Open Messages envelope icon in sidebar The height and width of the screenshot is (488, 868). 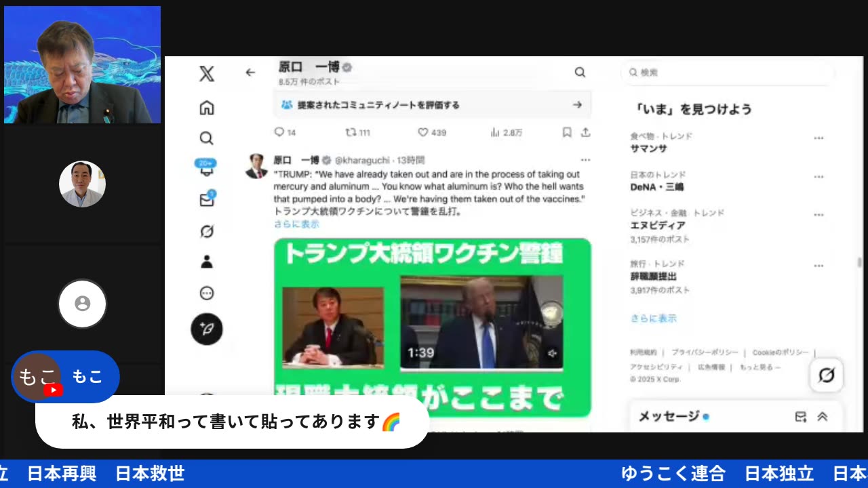tap(207, 199)
